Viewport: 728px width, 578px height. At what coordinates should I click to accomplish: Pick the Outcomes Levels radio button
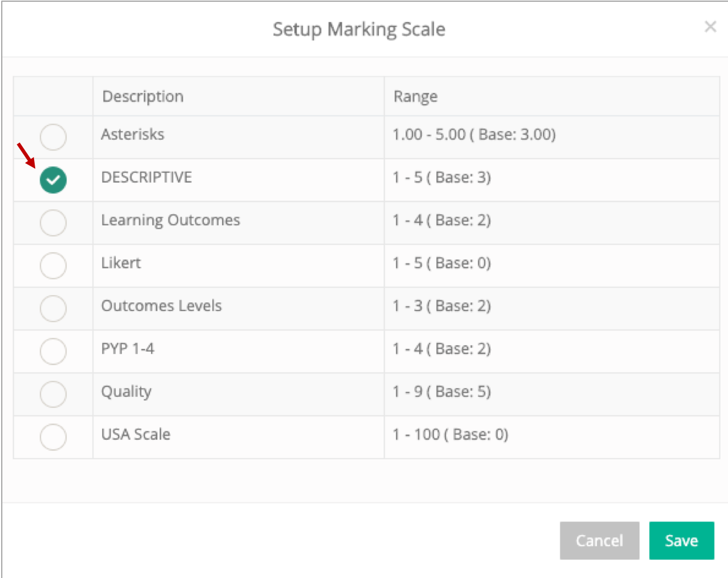[53, 309]
